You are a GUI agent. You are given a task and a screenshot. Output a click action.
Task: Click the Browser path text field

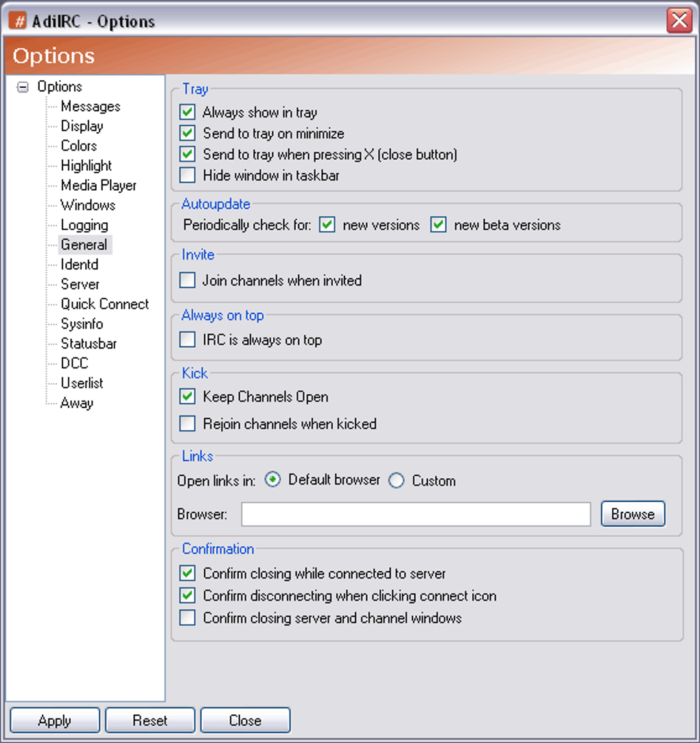416,514
